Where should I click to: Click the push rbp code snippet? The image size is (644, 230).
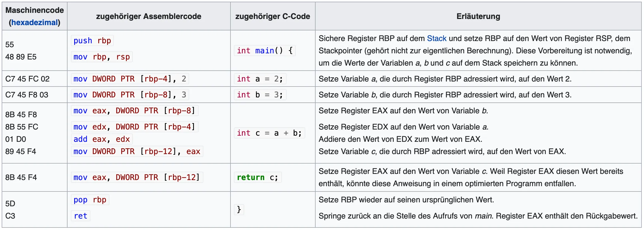pyautogui.click(x=92, y=41)
